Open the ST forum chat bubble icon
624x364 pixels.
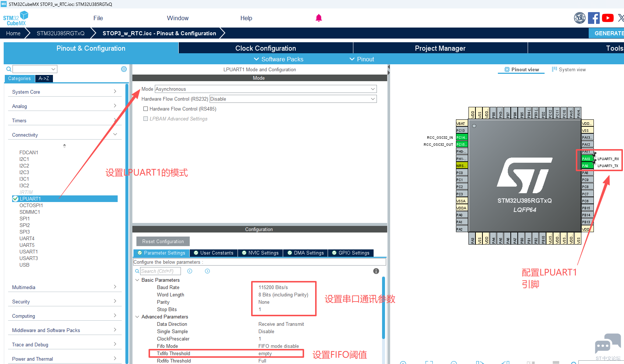point(608,344)
